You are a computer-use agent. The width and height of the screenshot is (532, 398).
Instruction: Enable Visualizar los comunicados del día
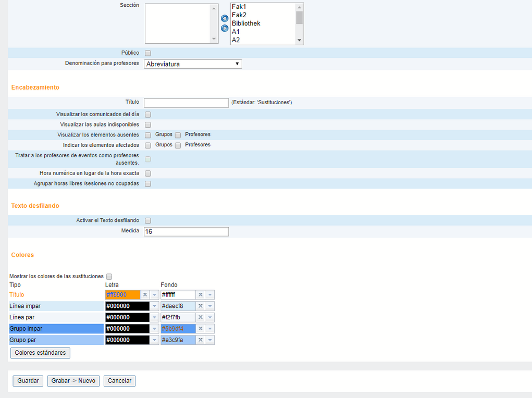pos(148,114)
